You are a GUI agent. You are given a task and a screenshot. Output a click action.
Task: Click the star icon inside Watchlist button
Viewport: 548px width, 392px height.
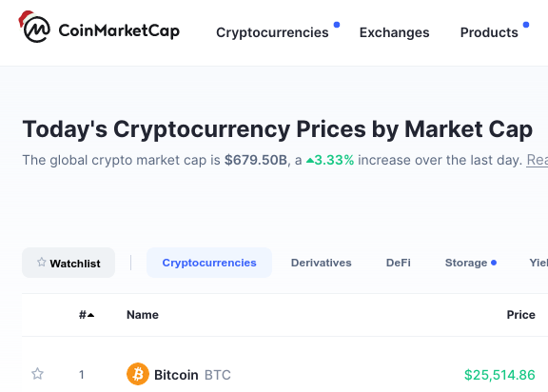click(x=42, y=262)
